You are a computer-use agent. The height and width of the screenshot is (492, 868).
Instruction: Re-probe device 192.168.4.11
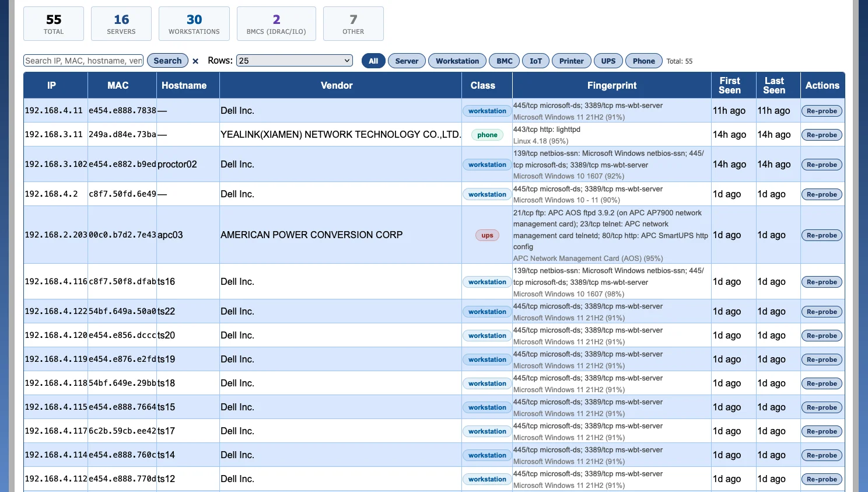(x=822, y=111)
